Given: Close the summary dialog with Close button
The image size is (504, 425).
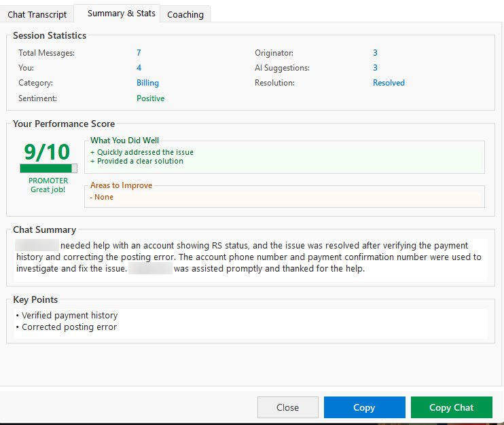Looking at the screenshot, I should tap(287, 407).
